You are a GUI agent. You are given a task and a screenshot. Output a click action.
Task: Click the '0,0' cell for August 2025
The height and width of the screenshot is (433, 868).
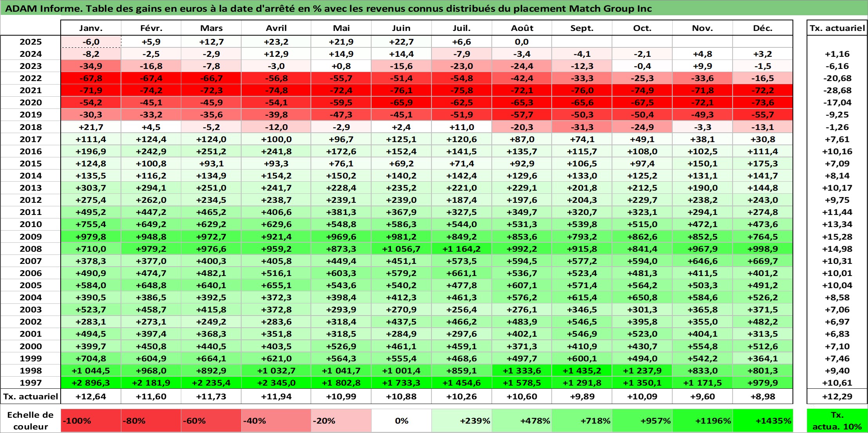tap(522, 41)
